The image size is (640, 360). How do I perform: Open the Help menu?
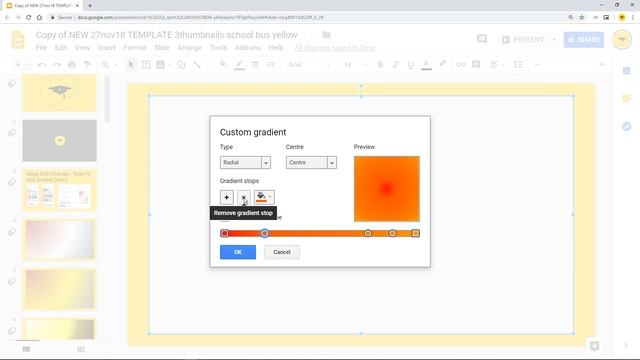[x=276, y=48]
